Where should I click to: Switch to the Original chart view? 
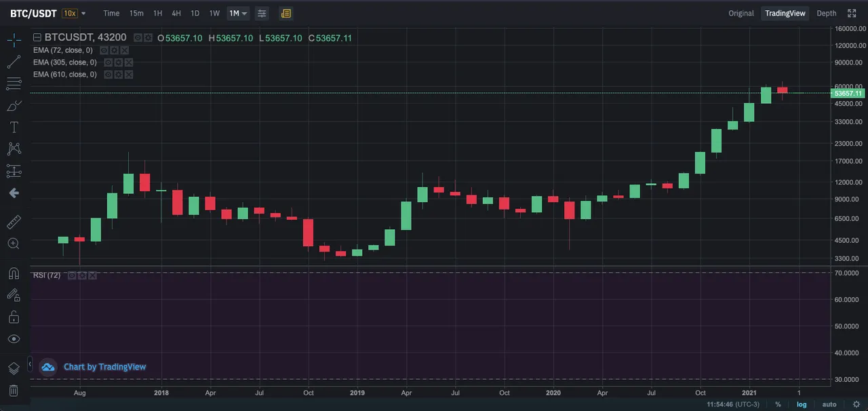(741, 14)
